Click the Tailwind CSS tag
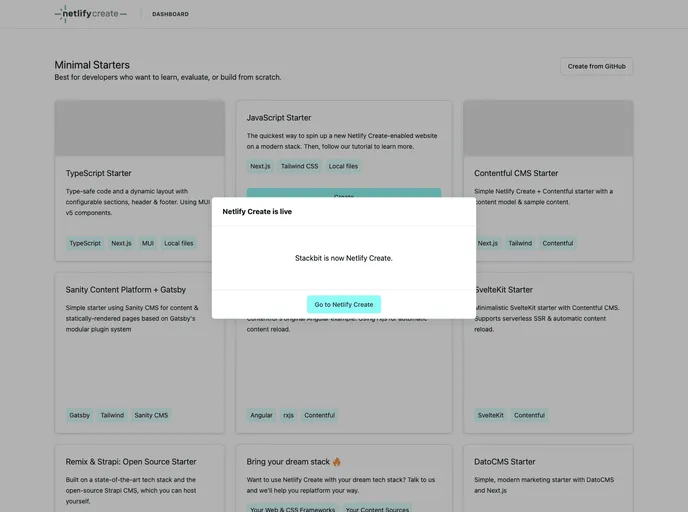Screen dimensions: 688x512 tap(299, 166)
